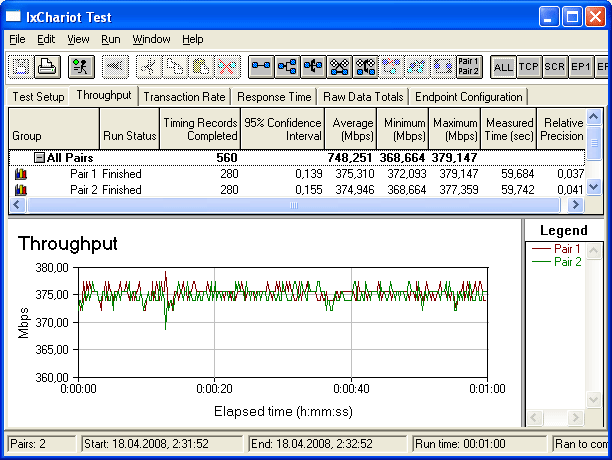Click the Timing Records Completed column header
The image size is (612, 460).
(x=200, y=129)
